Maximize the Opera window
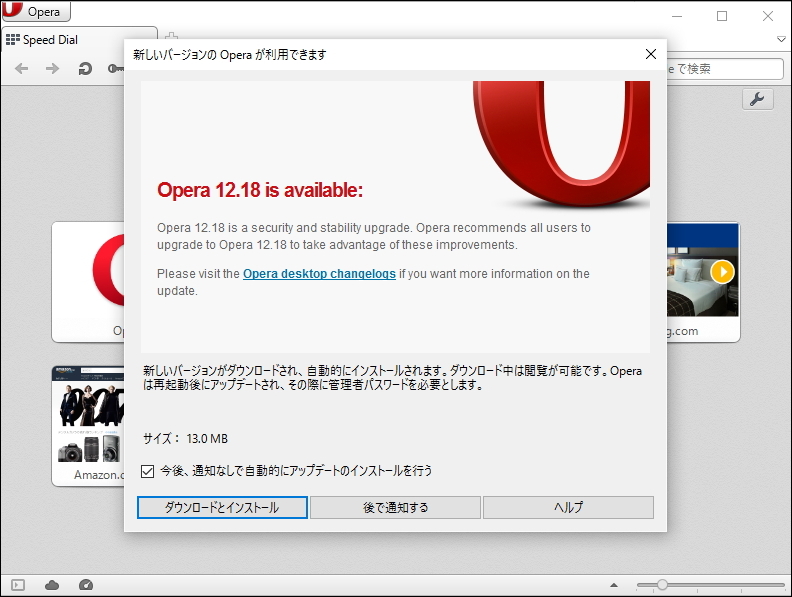This screenshot has height=597, width=792. click(x=722, y=16)
